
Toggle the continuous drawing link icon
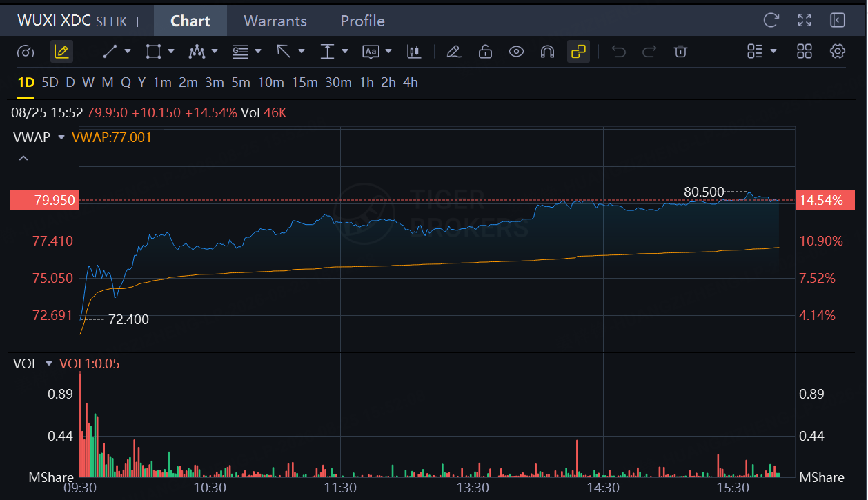point(578,52)
